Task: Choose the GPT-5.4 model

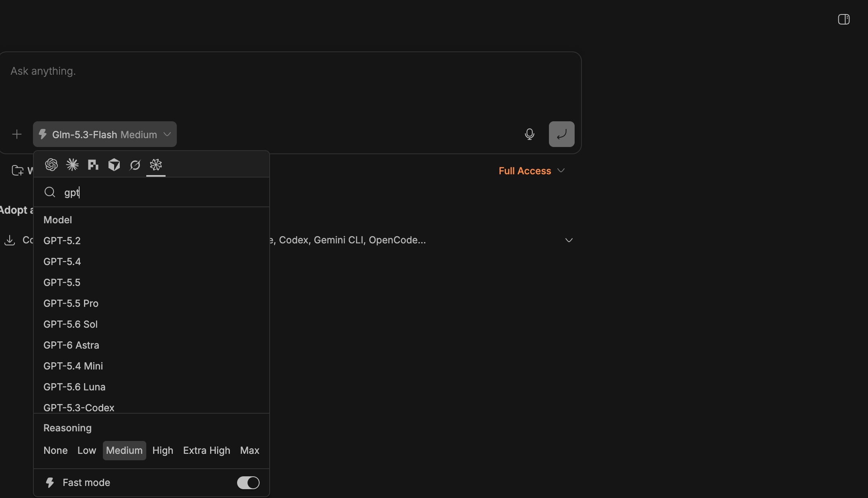Action: coord(151,261)
